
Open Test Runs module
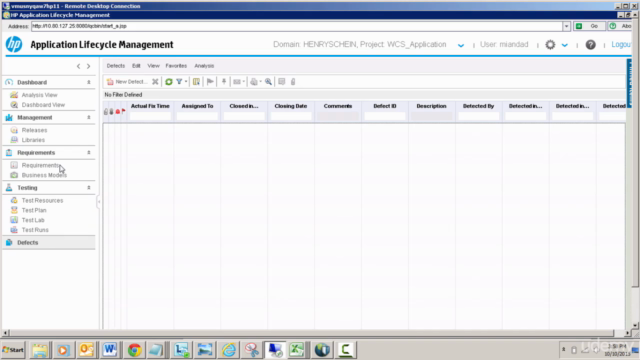pos(35,230)
